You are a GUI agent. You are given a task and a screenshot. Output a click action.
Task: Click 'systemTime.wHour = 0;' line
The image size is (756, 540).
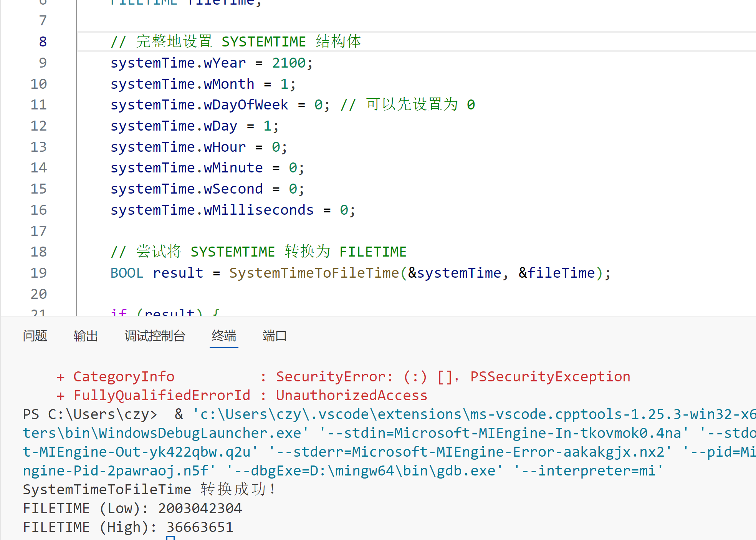(199, 147)
